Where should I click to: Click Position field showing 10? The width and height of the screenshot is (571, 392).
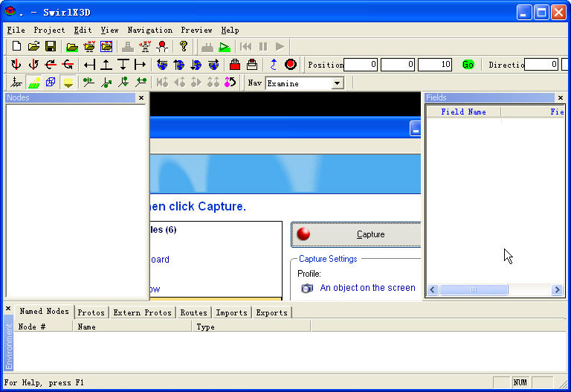pyautogui.click(x=435, y=65)
